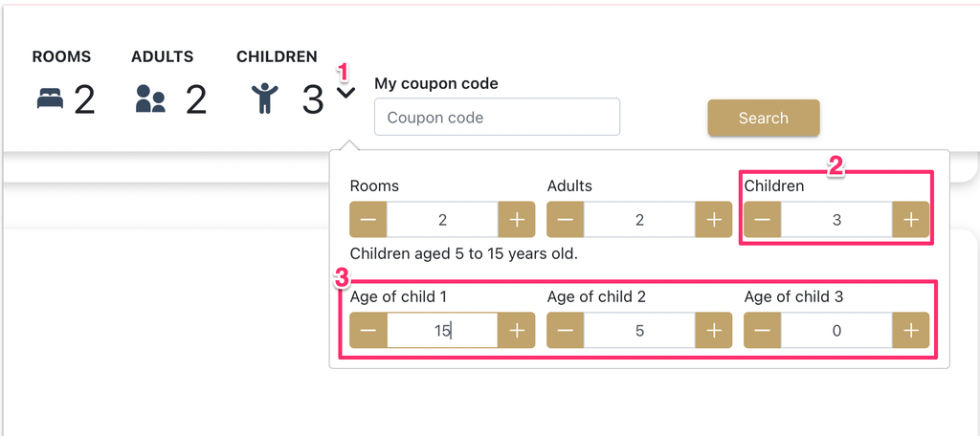Viewport: 980px width, 436px height.
Task: Raise Age of child 3 with plus
Action: (x=911, y=330)
